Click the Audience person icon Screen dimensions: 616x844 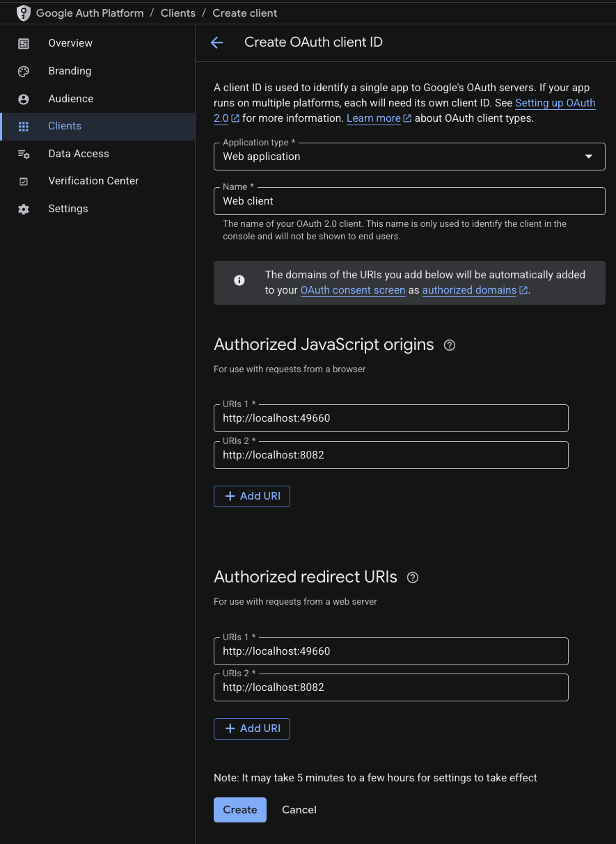(24, 98)
